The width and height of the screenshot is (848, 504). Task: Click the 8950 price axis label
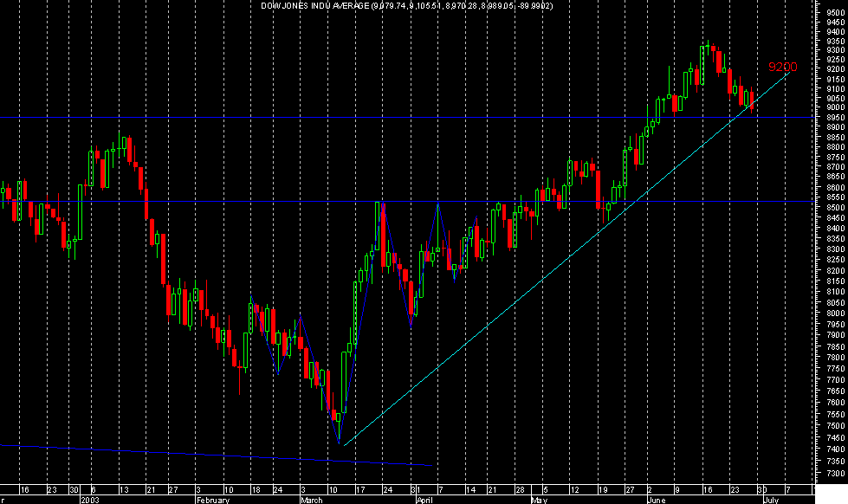(836, 118)
